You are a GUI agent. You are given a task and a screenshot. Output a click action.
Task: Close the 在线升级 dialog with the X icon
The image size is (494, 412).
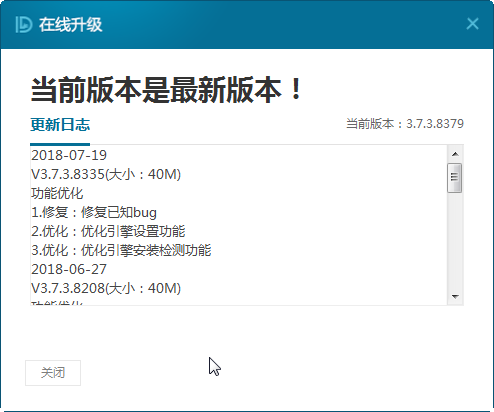[x=472, y=24]
